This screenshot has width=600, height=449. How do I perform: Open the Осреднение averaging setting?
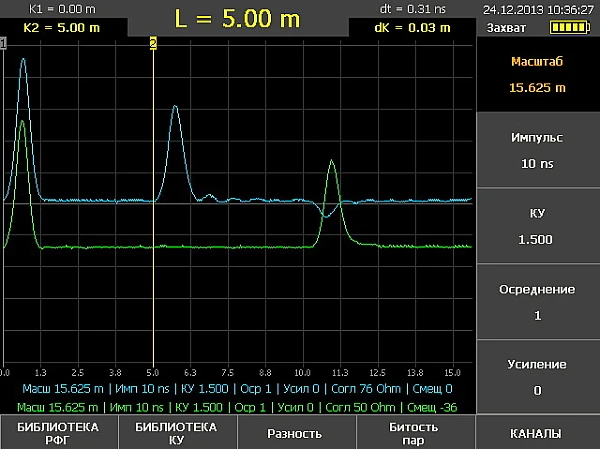pyautogui.click(x=537, y=302)
